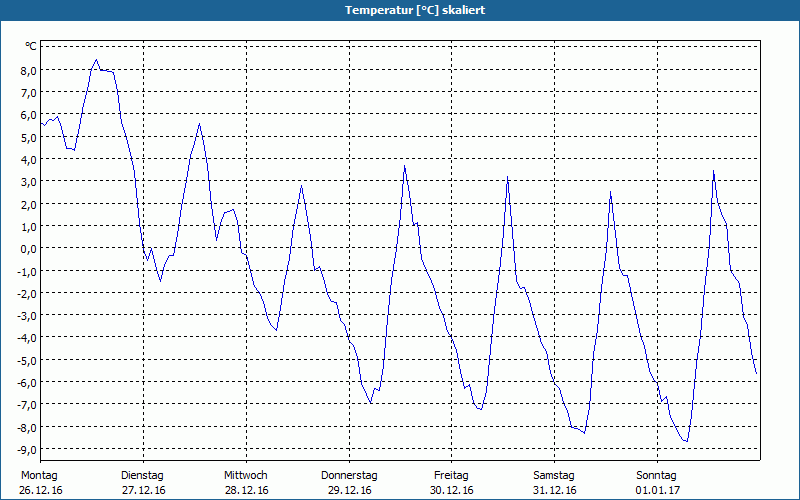800x500 pixels.
Task: Click the chart title 'Temperatur [°C] skaliert'
Action: tap(415, 10)
